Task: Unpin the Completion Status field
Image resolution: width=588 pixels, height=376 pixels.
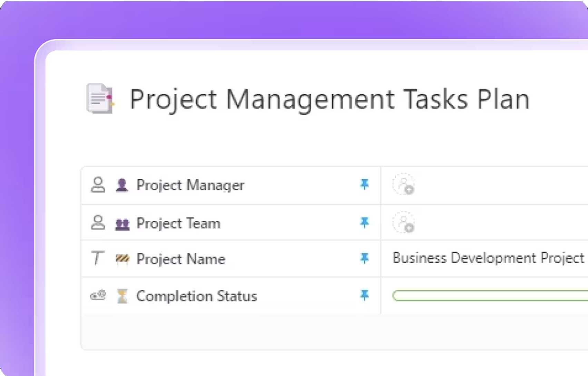Action: point(364,295)
